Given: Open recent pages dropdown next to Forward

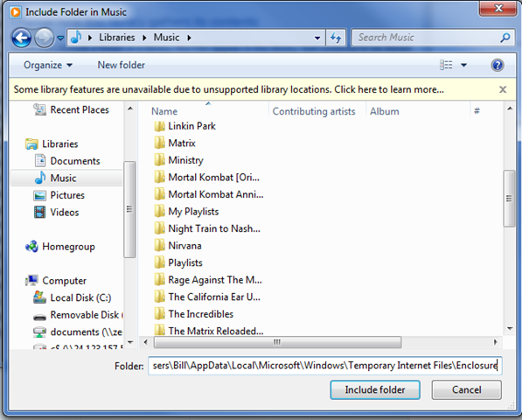Looking at the screenshot, I should pyautogui.click(x=60, y=38).
